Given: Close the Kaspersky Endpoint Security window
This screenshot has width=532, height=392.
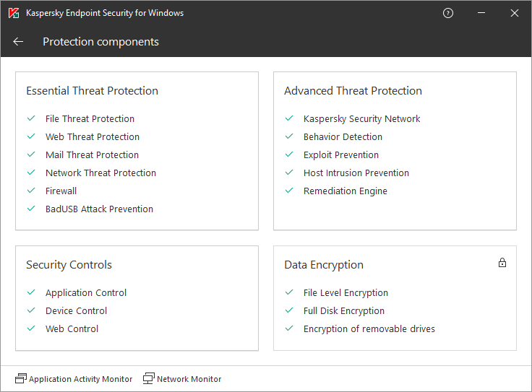Looking at the screenshot, I should pos(515,13).
